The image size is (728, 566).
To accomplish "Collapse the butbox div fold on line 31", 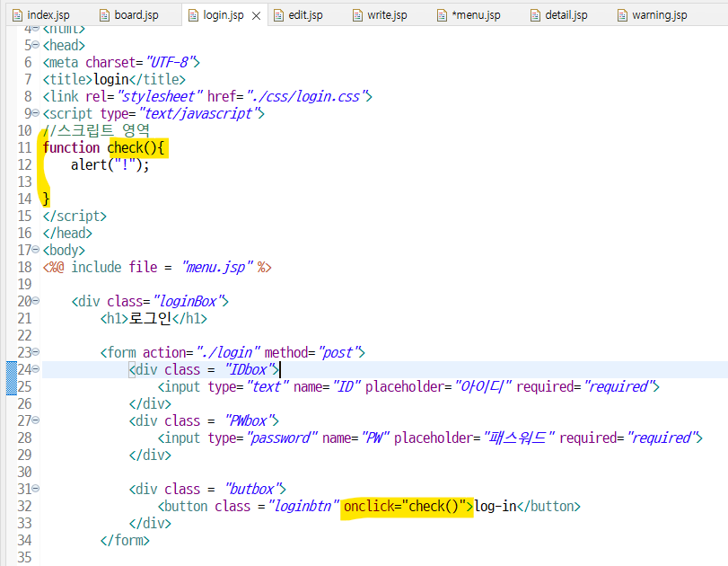I will (x=36, y=489).
